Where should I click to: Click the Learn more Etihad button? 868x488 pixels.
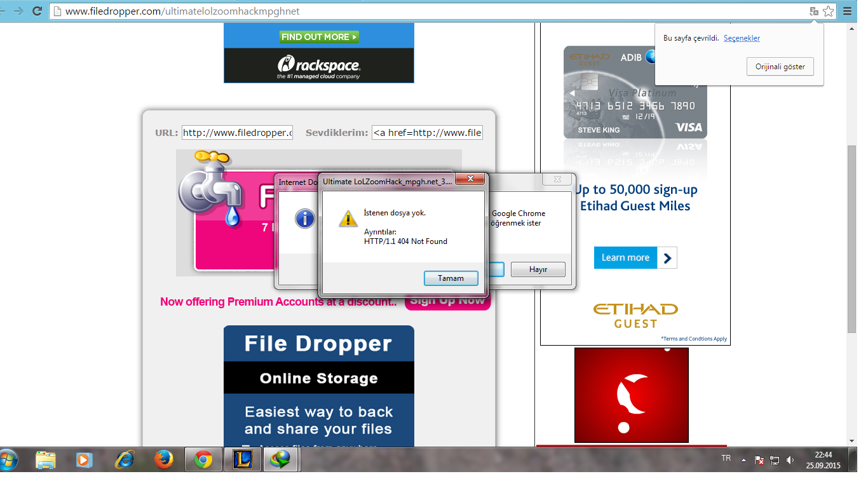point(635,257)
